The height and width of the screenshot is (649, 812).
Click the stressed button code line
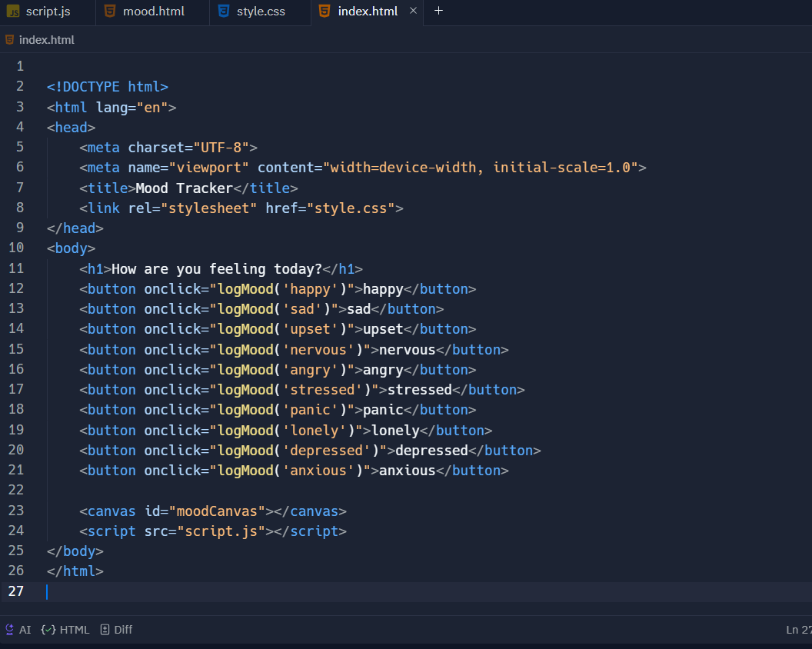pyautogui.click(x=302, y=390)
